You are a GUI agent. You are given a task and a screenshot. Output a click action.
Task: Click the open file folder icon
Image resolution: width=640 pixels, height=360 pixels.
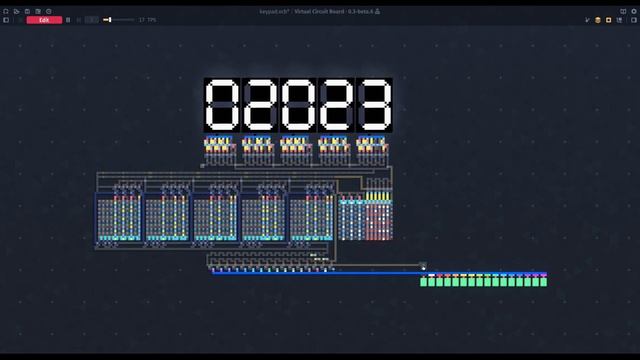(x=16, y=11)
